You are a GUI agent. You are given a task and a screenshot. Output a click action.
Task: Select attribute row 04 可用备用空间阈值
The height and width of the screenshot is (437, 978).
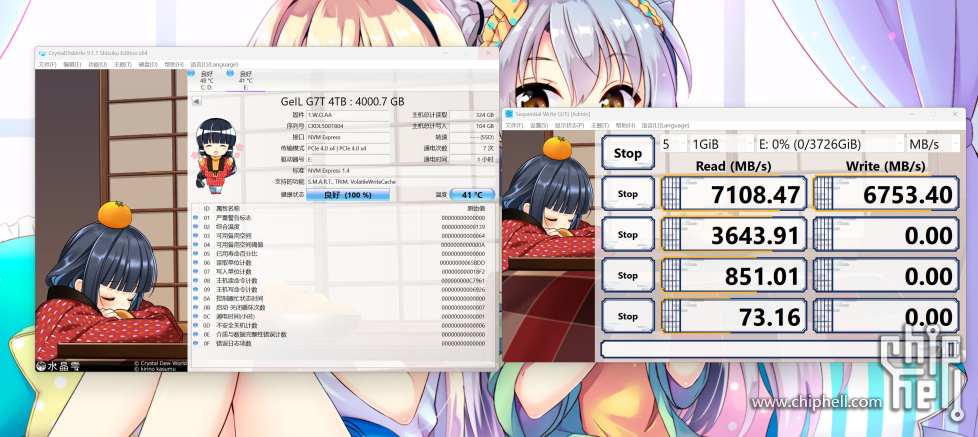[343, 245]
